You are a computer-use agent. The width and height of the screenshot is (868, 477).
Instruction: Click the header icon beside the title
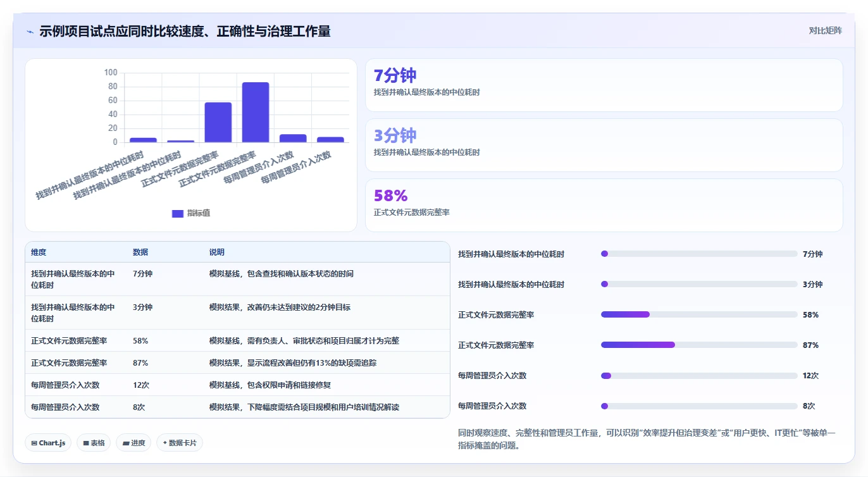click(30, 32)
